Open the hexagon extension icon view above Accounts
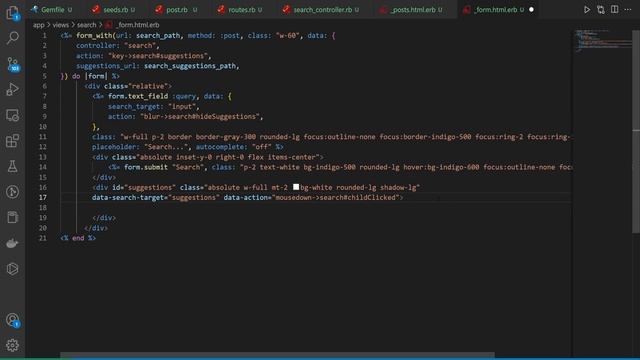640x360 pixels. click(12, 269)
